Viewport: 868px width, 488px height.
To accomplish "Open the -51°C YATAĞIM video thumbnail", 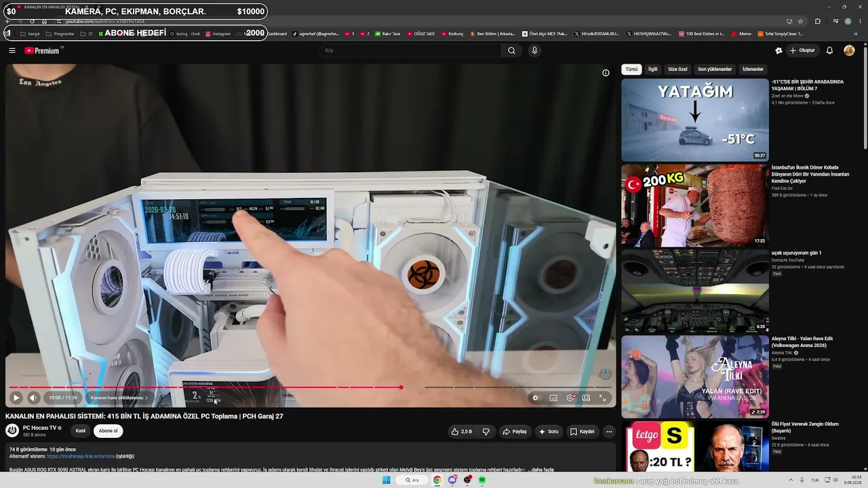I will (x=695, y=120).
